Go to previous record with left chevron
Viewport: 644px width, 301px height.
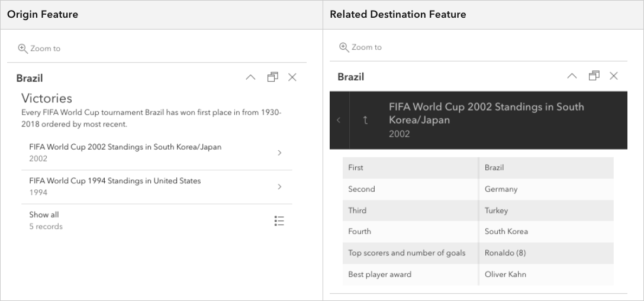point(339,120)
